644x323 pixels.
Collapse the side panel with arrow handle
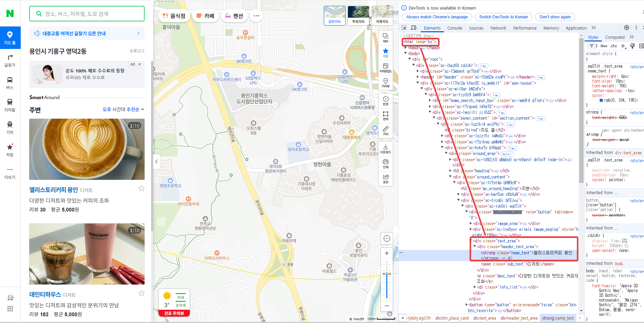[x=157, y=161]
